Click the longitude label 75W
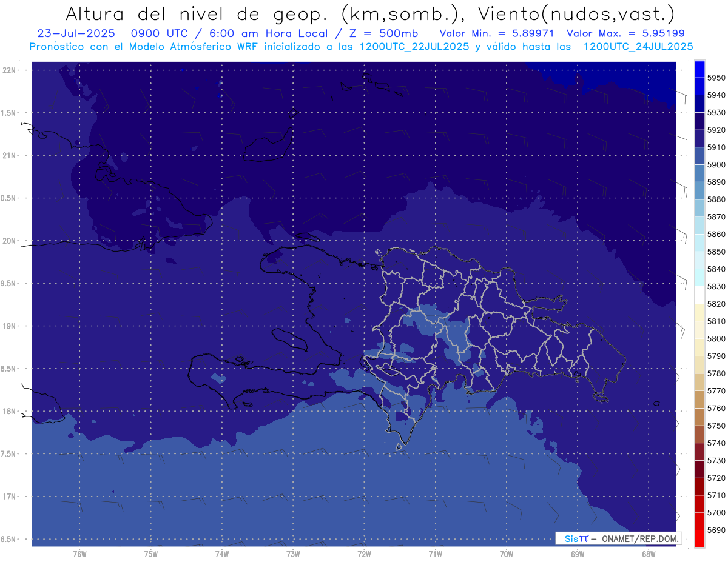 click(150, 554)
